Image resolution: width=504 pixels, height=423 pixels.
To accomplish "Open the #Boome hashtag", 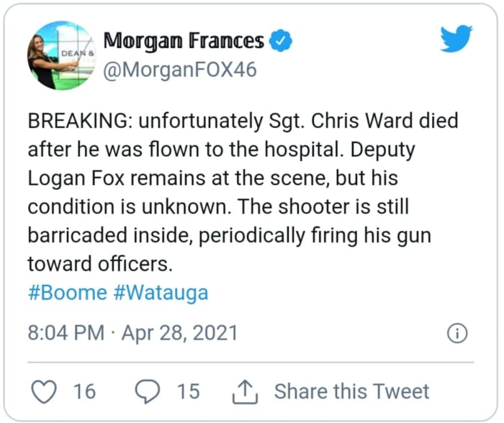I will tap(68, 294).
